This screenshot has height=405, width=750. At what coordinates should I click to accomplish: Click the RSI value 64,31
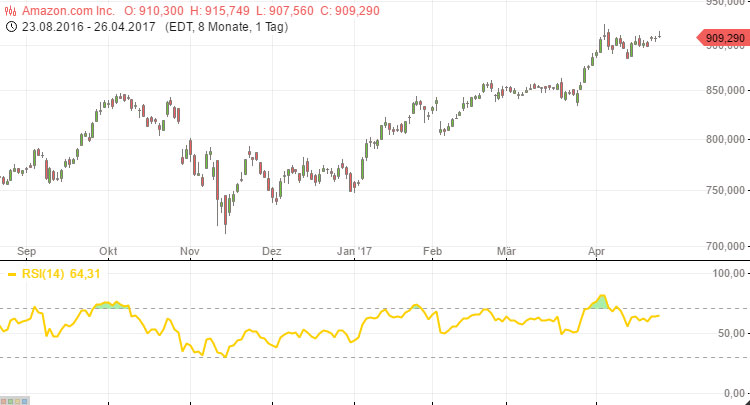tap(85, 274)
